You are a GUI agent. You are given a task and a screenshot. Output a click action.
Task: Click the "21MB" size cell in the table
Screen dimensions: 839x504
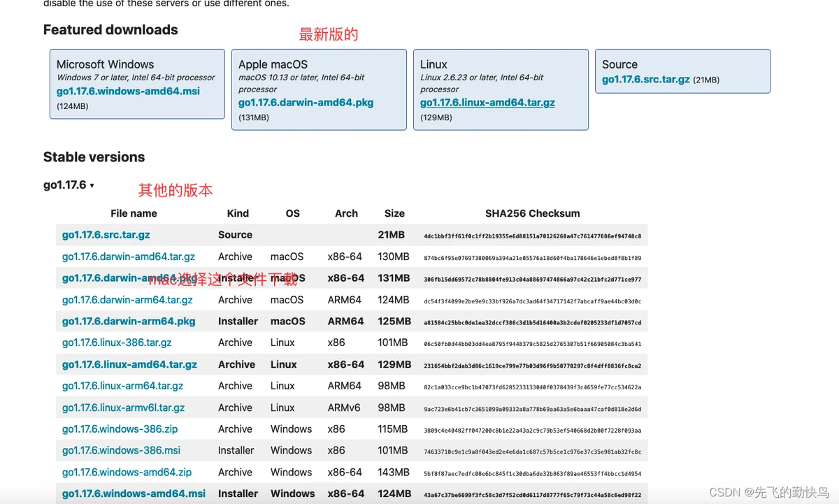392,235
